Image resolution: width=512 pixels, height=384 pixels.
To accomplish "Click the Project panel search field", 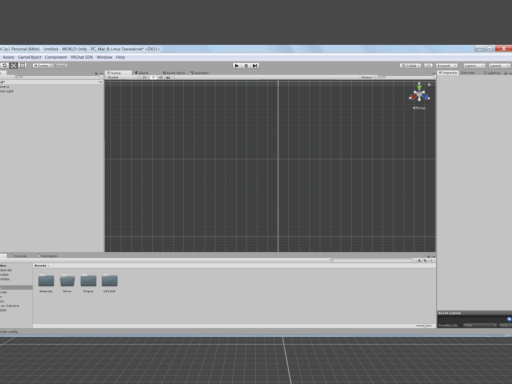I will click(371, 261).
